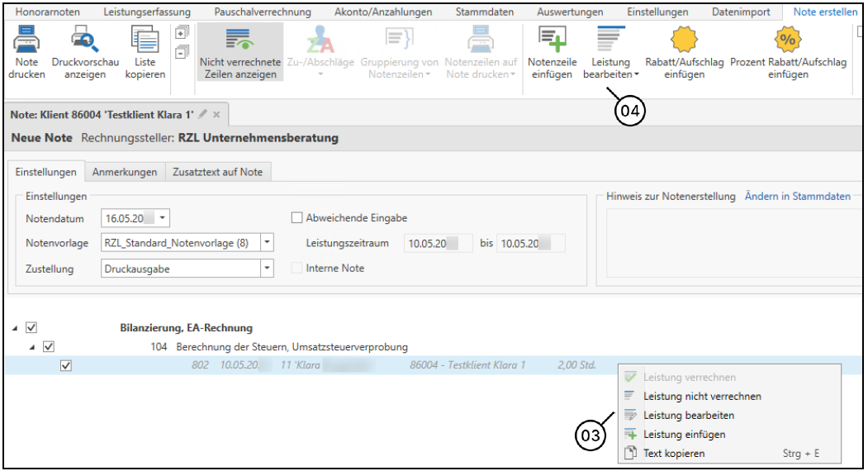This screenshot has width=868, height=471.
Task: Open the Notenvorlage dropdown
Action: (x=267, y=243)
